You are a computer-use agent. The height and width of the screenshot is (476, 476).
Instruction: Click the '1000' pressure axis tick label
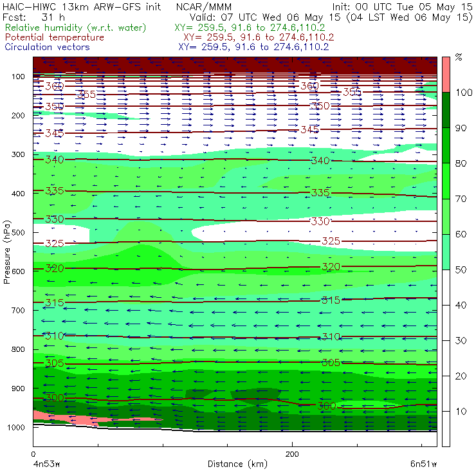click(16, 427)
